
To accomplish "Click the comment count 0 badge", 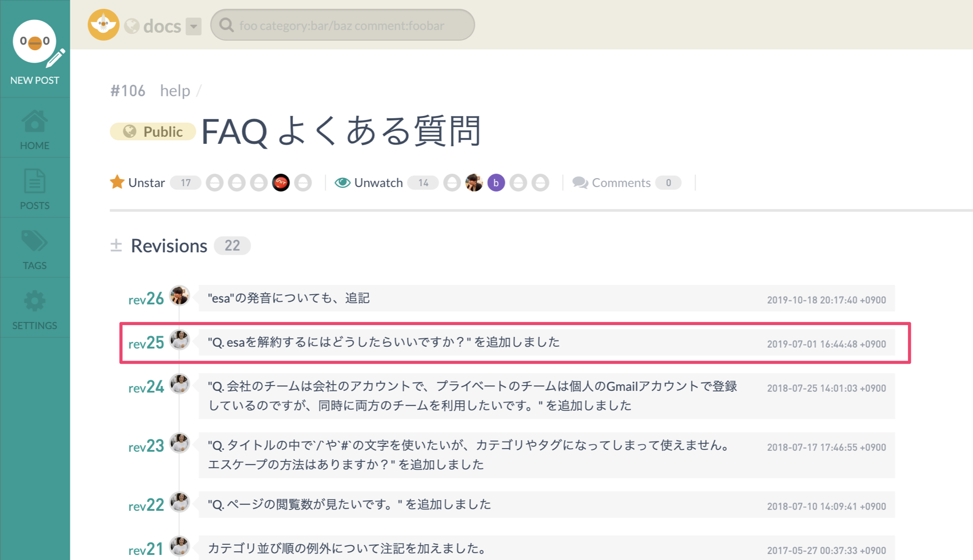I will coord(668,183).
